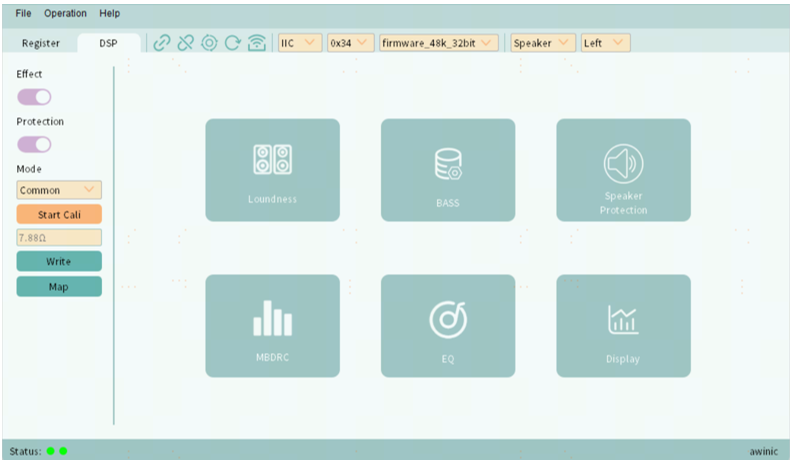Click the wireless signal icon in toolbar
This screenshot has height=465, width=794.
tap(257, 43)
